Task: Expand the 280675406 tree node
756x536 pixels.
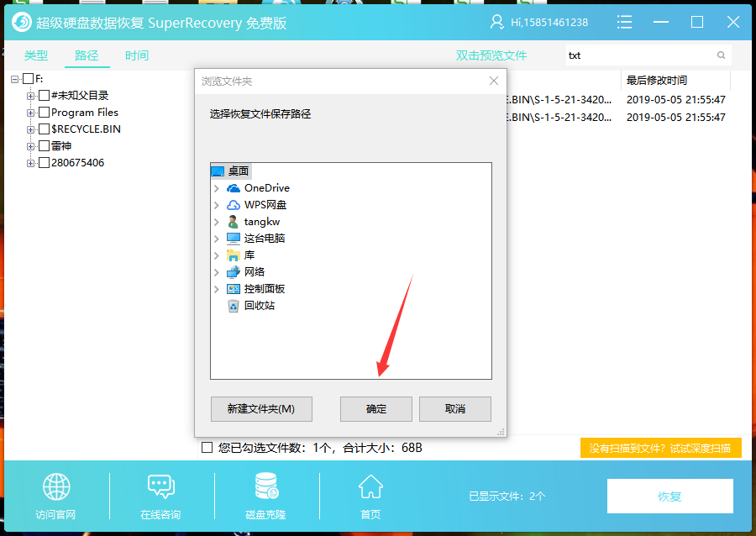Action: [x=30, y=163]
